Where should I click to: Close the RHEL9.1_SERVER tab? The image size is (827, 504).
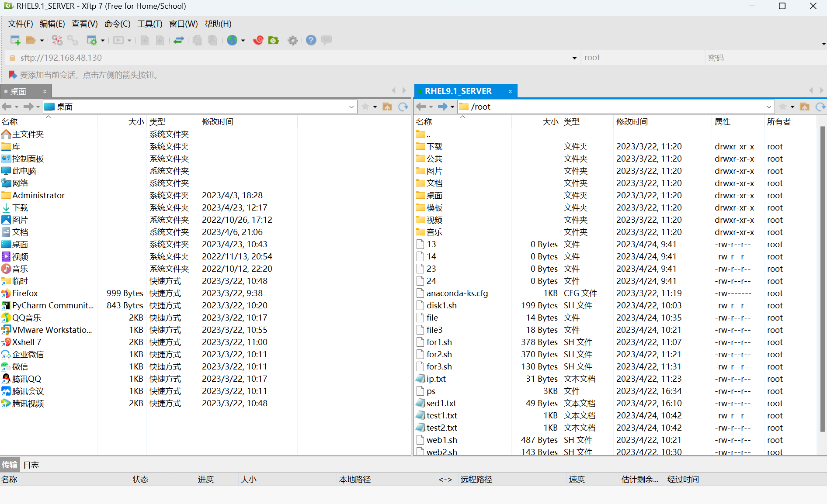coord(510,91)
